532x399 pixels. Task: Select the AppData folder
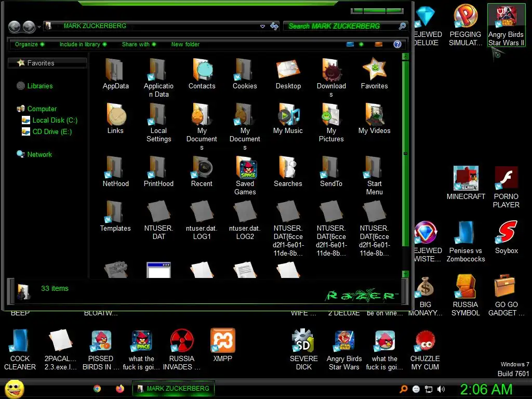tap(115, 74)
